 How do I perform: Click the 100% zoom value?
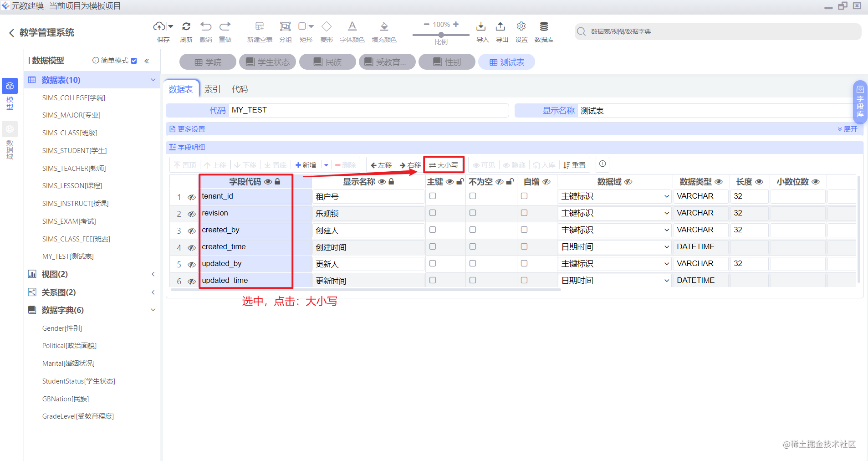[441, 25]
